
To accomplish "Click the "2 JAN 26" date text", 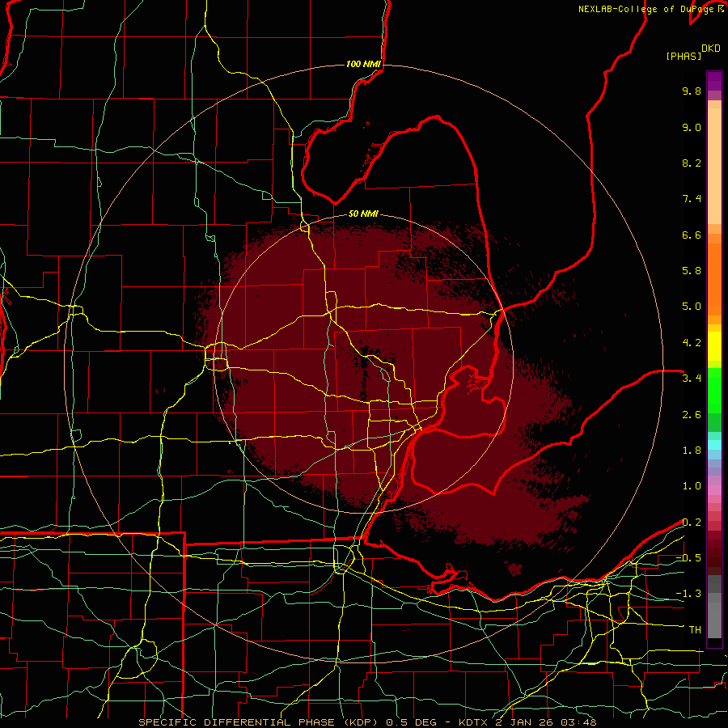I will click(525, 722).
